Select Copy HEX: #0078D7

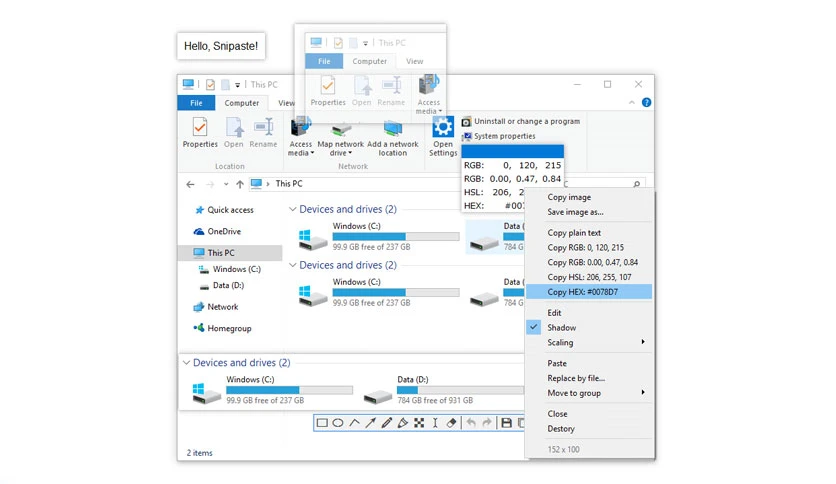click(589, 292)
